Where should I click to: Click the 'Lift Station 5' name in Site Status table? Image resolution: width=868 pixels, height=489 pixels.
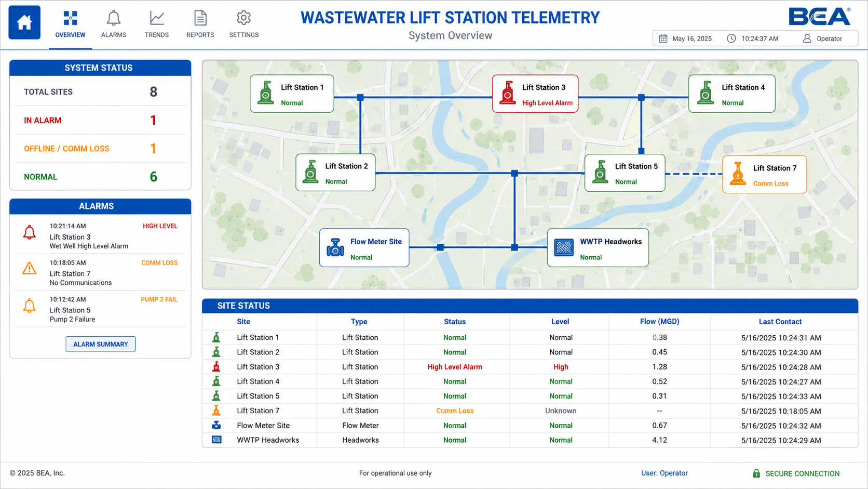258,396
